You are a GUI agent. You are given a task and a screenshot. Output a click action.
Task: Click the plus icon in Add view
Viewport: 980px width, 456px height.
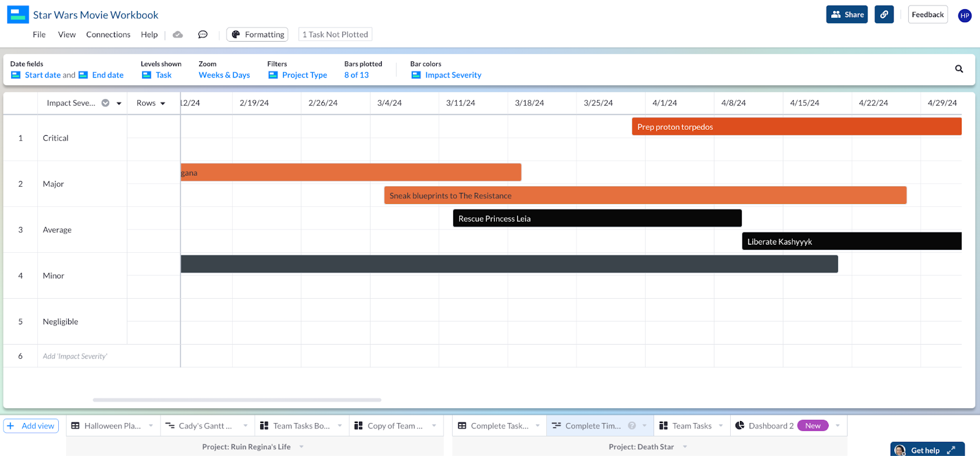pyautogui.click(x=10, y=426)
